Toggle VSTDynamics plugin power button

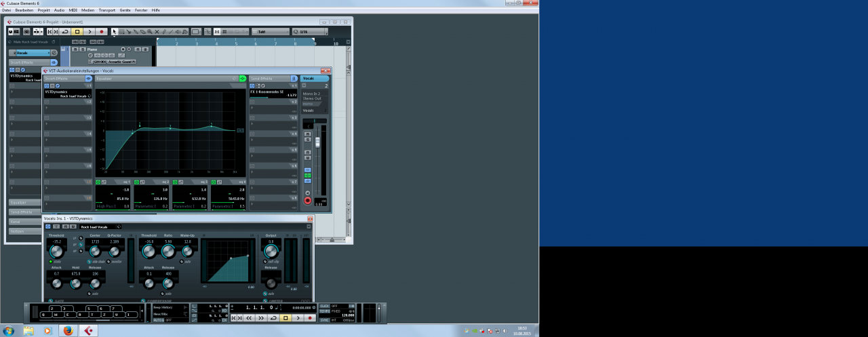(47, 226)
